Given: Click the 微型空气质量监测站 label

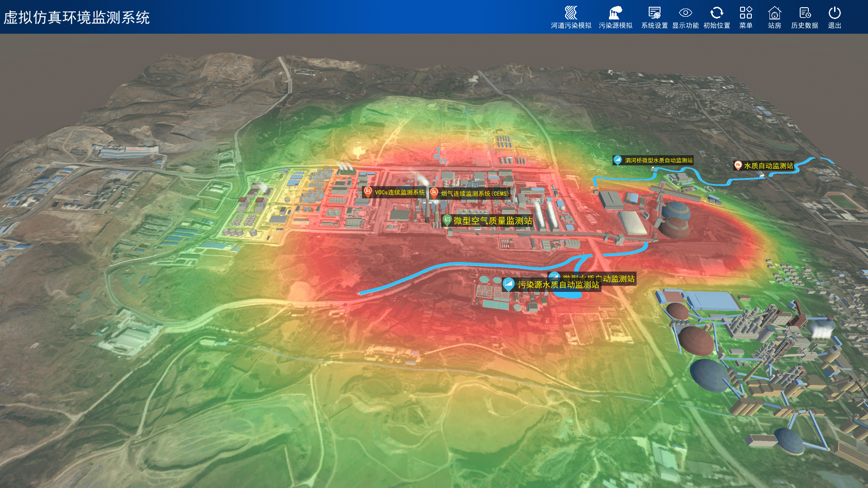Looking at the screenshot, I should (492, 221).
